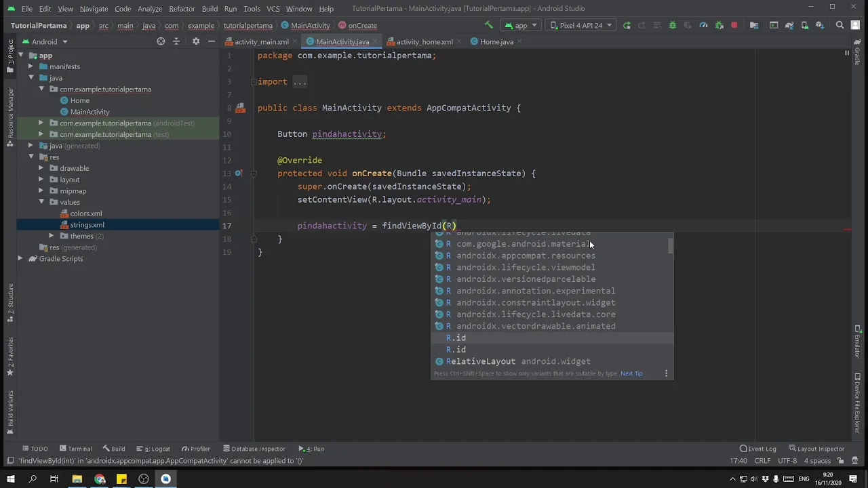Open the Android project view dropdown
Viewport: 868px width, 488px height.
tap(45, 41)
